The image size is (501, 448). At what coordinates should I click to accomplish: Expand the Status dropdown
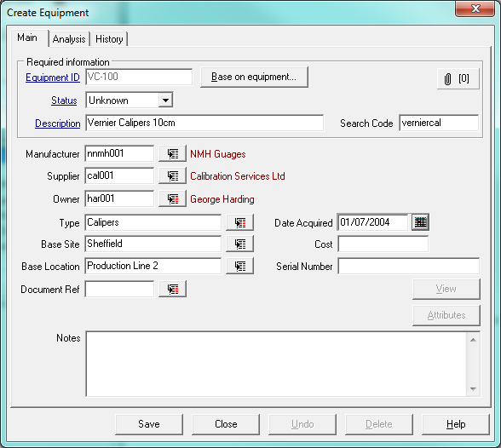(x=165, y=101)
